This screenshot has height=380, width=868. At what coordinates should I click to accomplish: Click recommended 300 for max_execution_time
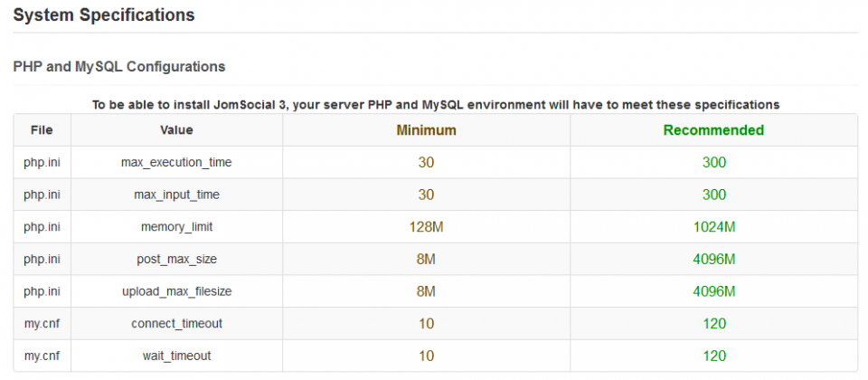[x=713, y=162]
